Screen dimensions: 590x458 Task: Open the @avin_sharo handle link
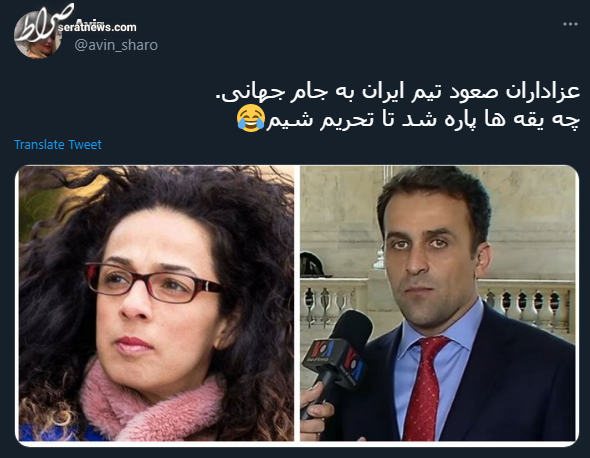tap(116, 45)
